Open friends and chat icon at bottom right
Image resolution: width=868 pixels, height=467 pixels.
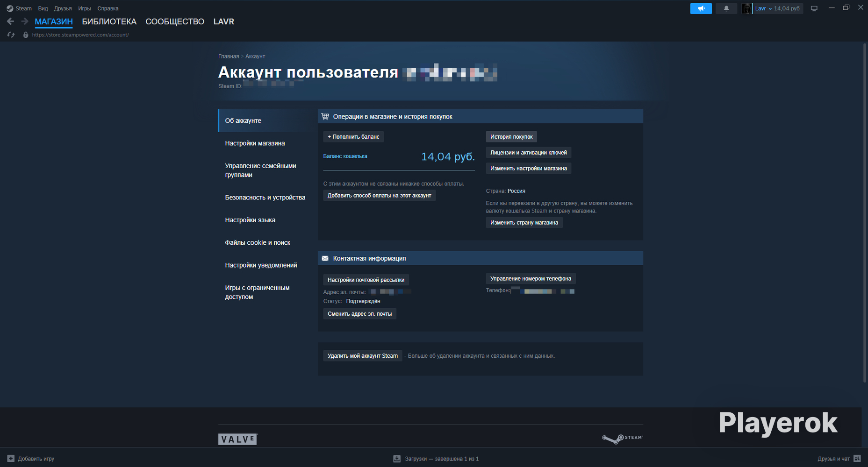[857, 459]
